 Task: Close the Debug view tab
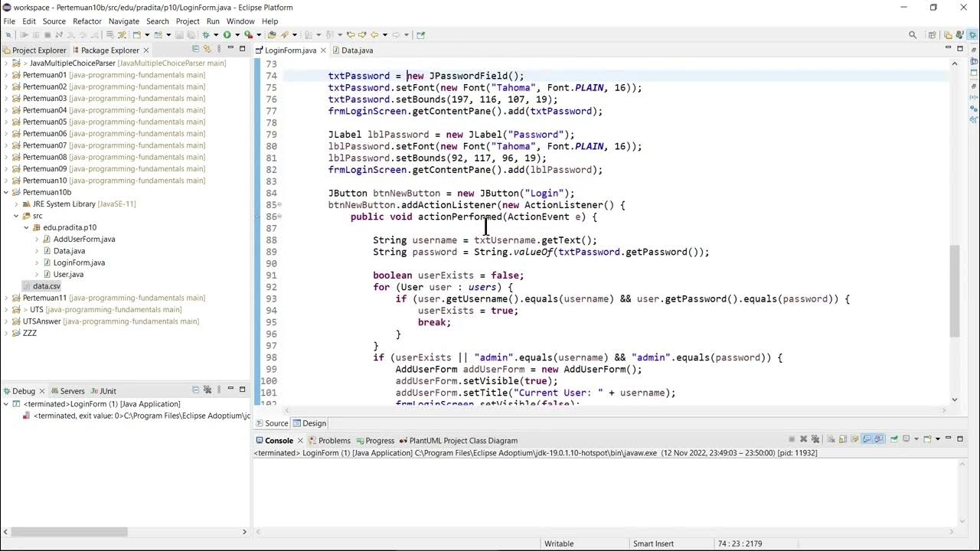pos(43,391)
